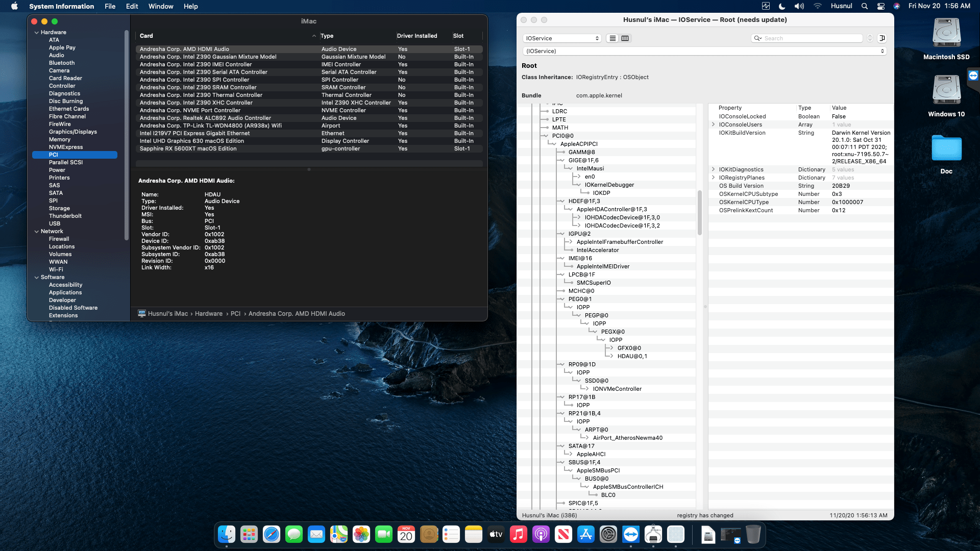980x551 pixels.
Task: Click the Hardware breadcrumb in System Information
Action: [208, 313]
